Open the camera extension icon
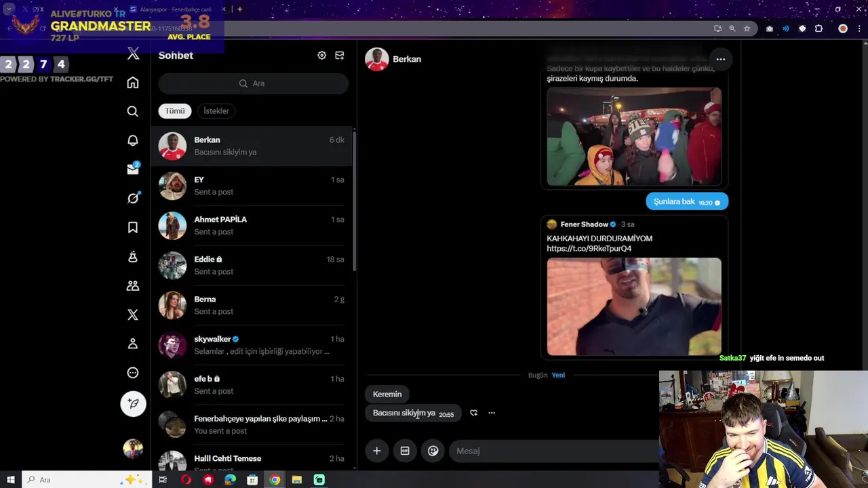 tap(770, 28)
